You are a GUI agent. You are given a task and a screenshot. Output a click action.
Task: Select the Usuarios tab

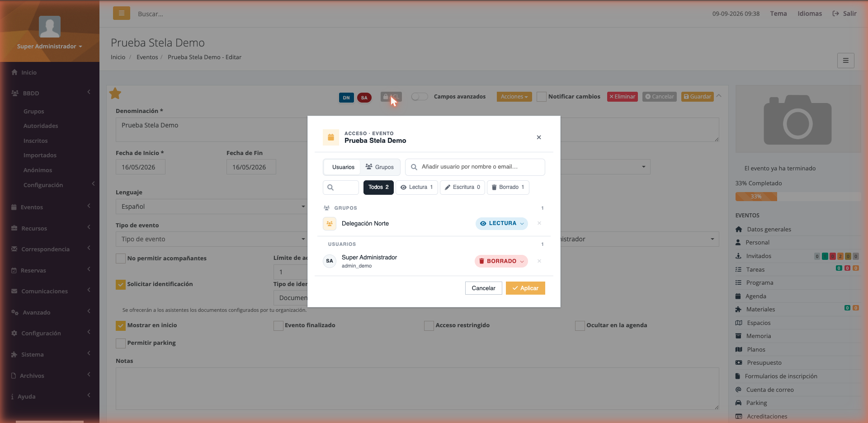point(343,167)
